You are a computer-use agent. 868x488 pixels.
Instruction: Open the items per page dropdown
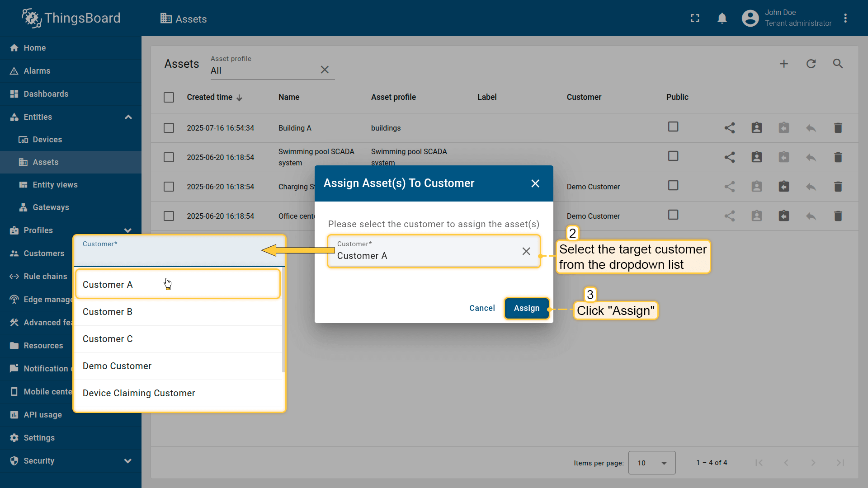(651, 463)
